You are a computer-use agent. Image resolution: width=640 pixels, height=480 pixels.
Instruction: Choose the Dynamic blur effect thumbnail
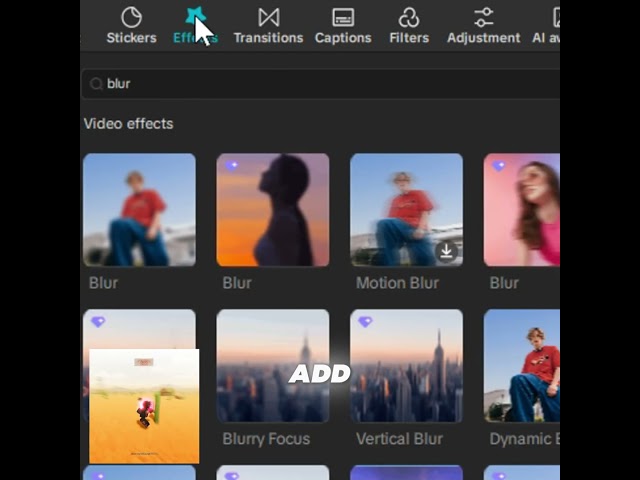point(522,366)
